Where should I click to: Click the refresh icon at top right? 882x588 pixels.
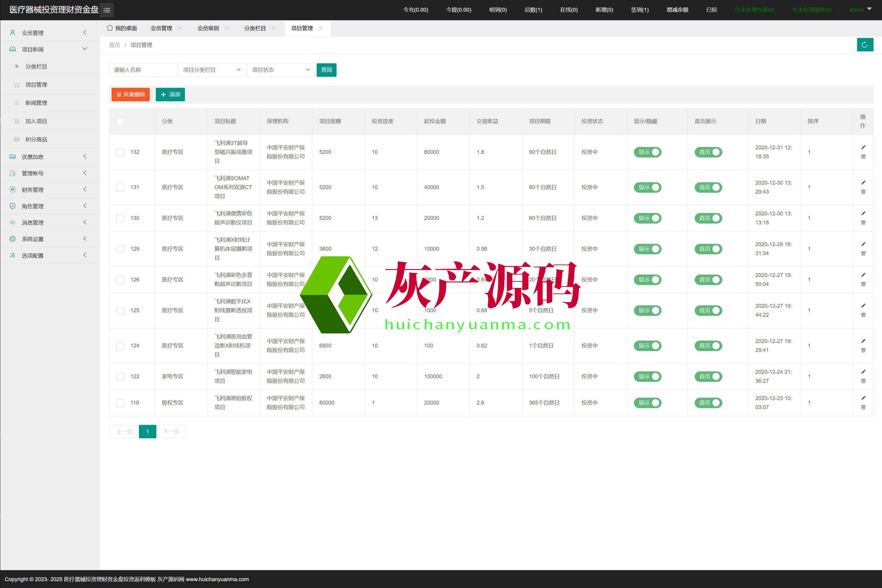click(864, 45)
